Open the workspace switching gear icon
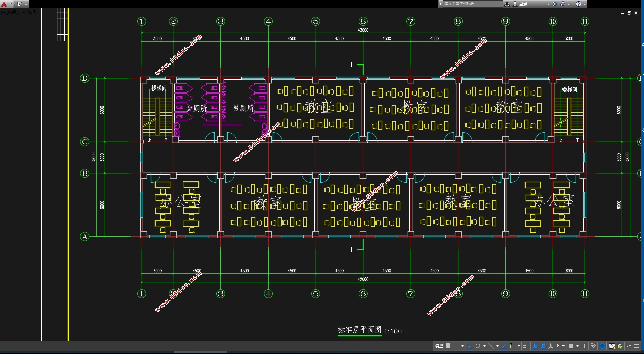The height and width of the screenshot is (354, 644). (571, 346)
